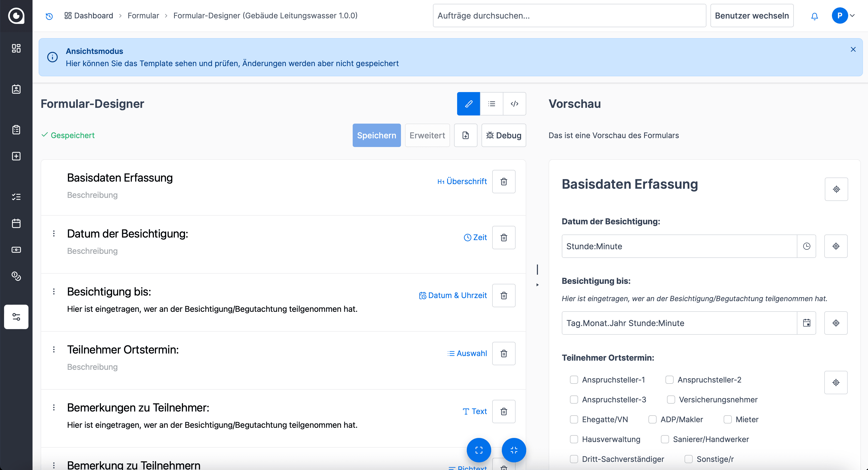Open the user profile dropdown arrow
This screenshot has height=470, width=868.
tap(852, 16)
